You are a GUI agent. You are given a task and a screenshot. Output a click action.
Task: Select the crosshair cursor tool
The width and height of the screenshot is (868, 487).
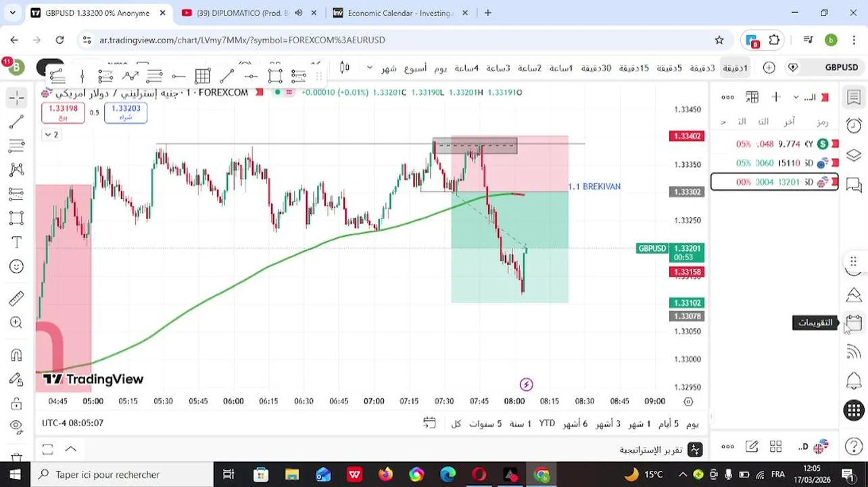point(17,97)
